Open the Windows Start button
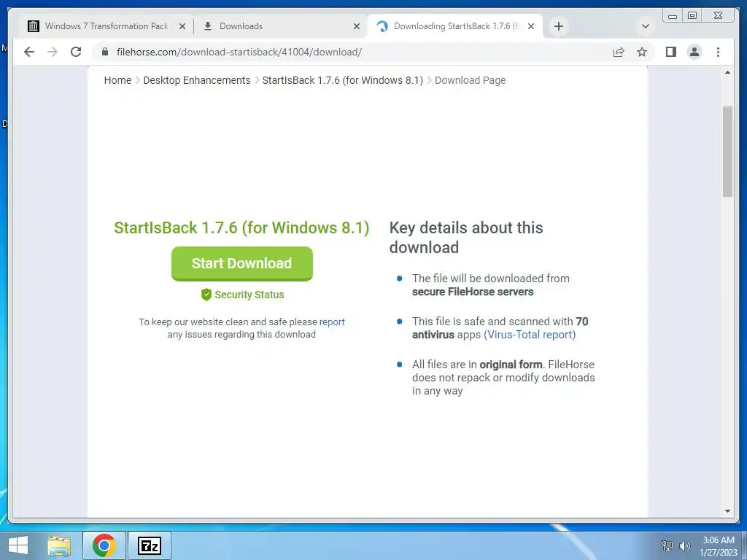The image size is (747, 560). click(x=18, y=545)
